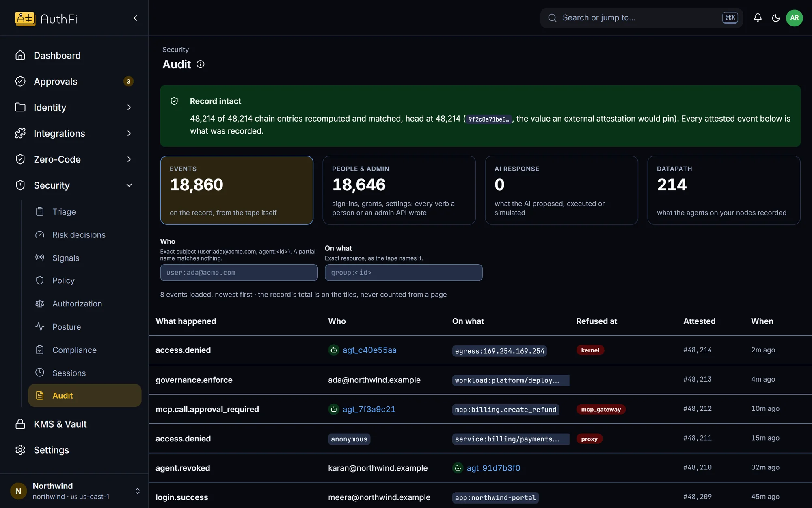Click the kernel refused-at badge
Viewport: 812px width, 508px height.
(x=590, y=350)
